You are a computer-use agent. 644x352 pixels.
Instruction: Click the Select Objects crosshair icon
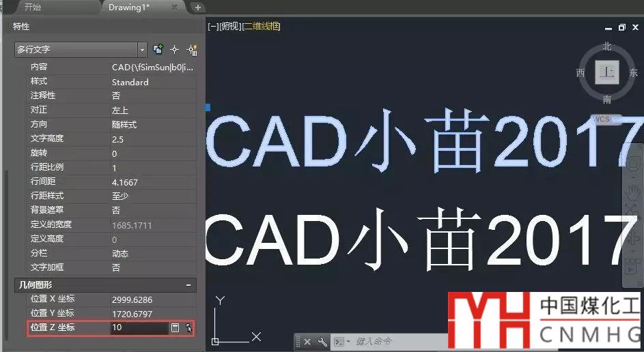tap(175, 50)
